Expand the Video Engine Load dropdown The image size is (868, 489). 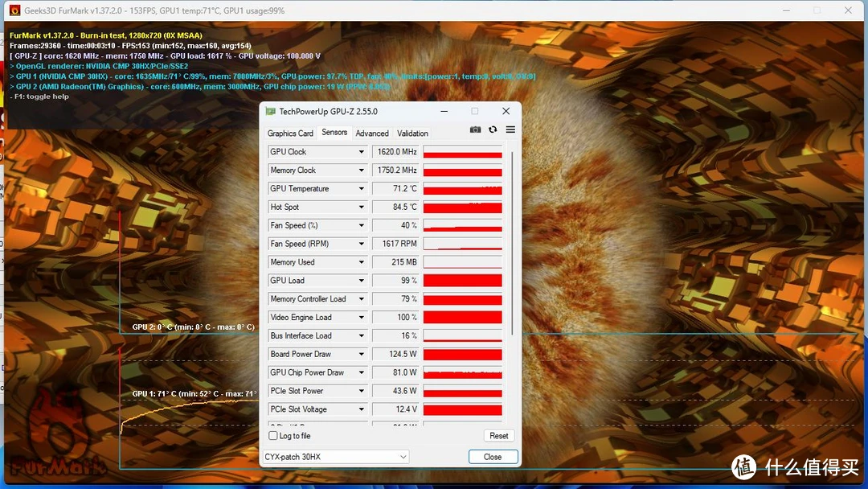[362, 318]
